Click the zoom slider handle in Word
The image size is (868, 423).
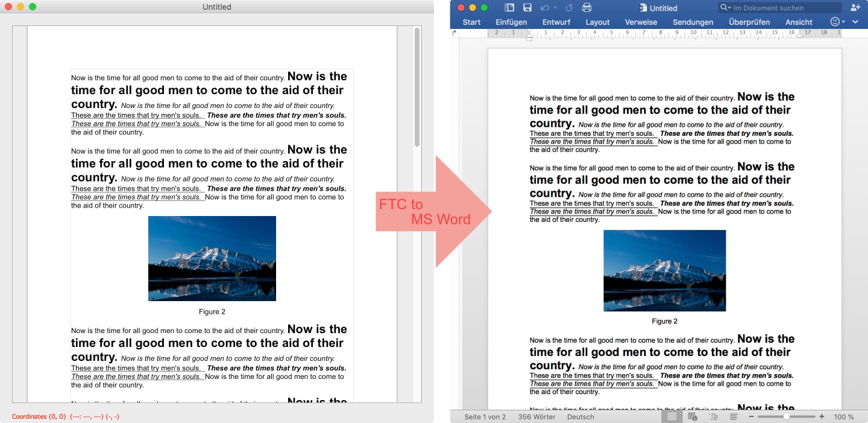(x=787, y=416)
